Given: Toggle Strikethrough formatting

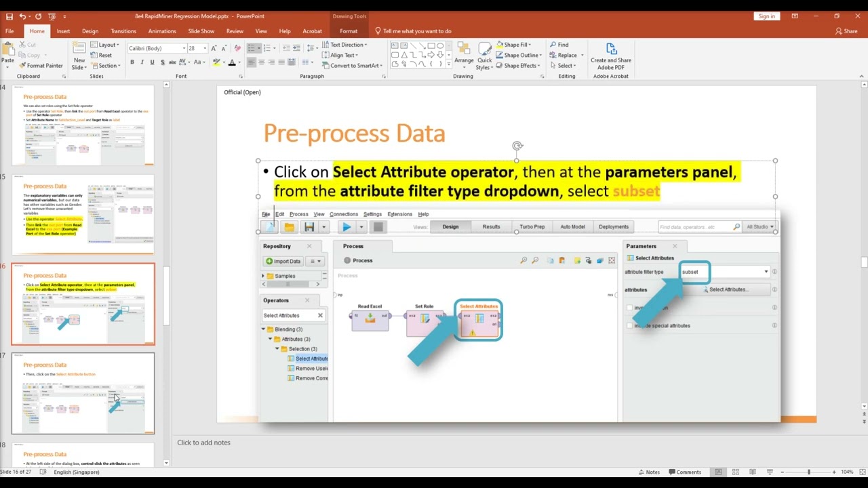Looking at the screenshot, I should [173, 62].
